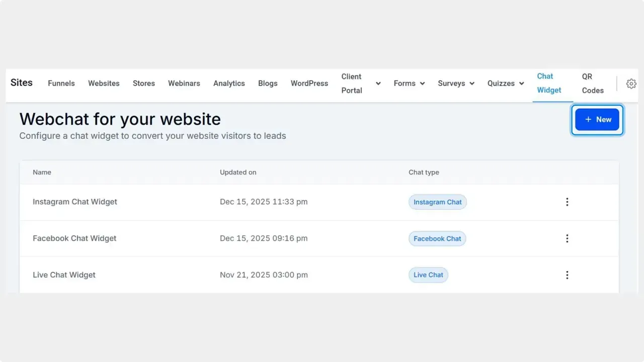Click the New button to create a widget

pos(597,120)
